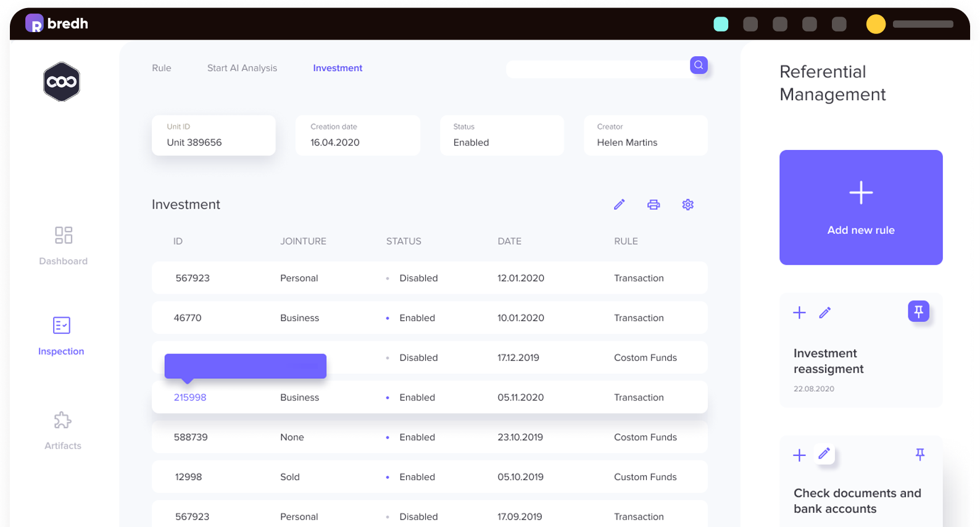The height and width of the screenshot is (527, 980).
Task: Open the Dashboard sidebar section
Action: 63,245
